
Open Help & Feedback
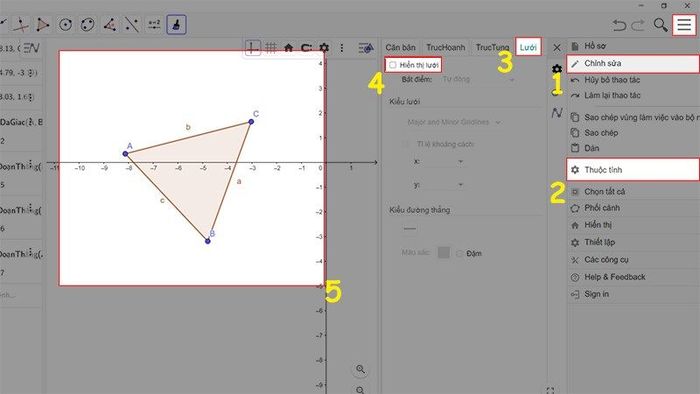(633, 277)
